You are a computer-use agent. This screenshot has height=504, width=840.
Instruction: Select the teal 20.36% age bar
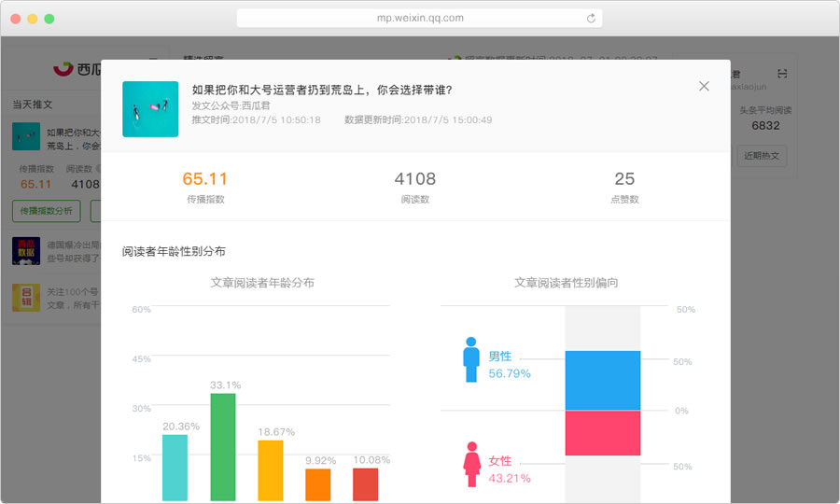tap(175, 469)
